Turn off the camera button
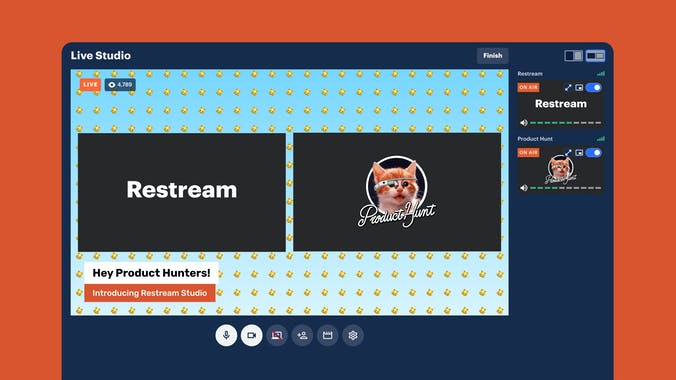This screenshot has width=676, height=380. (x=252, y=335)
